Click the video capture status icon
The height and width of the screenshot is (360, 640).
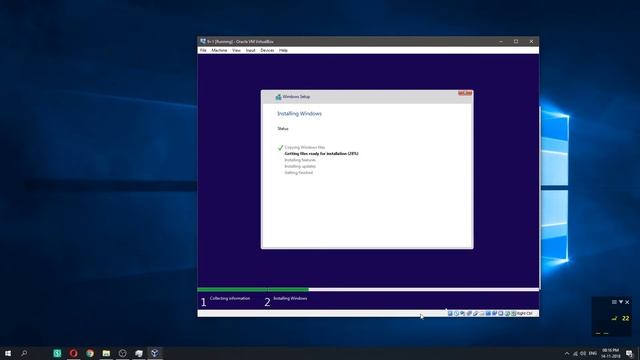(x=494, y=313)
